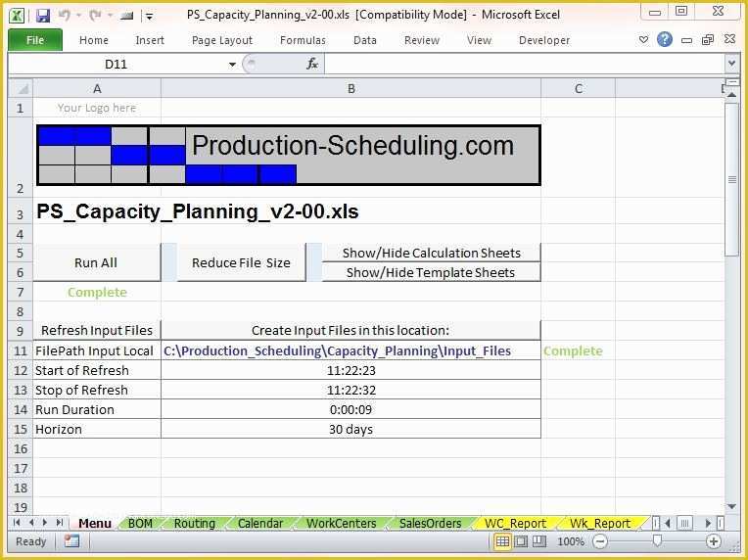Click the Run All button
Viewport: 748px width, 560px height.
[97, 262]
